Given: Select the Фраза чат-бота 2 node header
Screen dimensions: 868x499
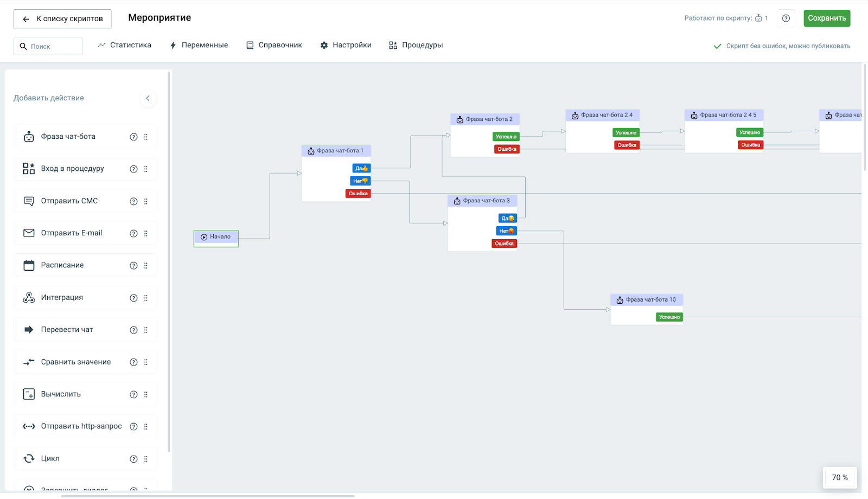Looking at the screenshot, I should pyautogui.click(x=485, y=119).
